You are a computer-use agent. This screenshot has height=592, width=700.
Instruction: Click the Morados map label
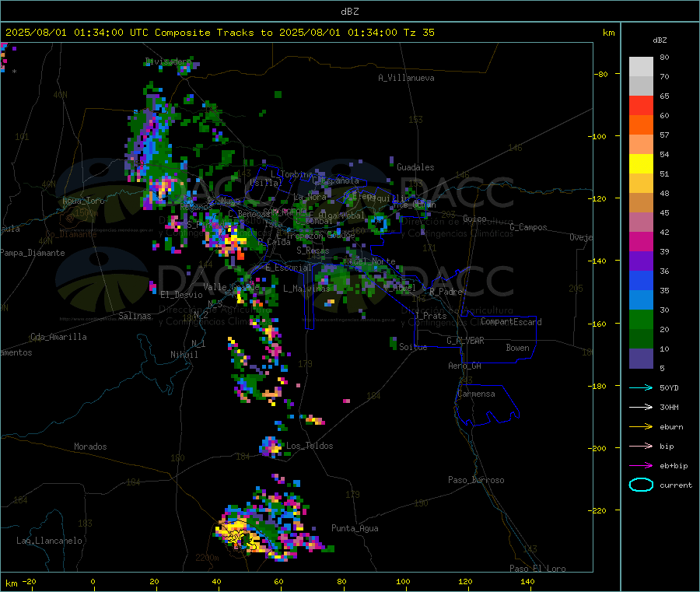coord(90,447)
